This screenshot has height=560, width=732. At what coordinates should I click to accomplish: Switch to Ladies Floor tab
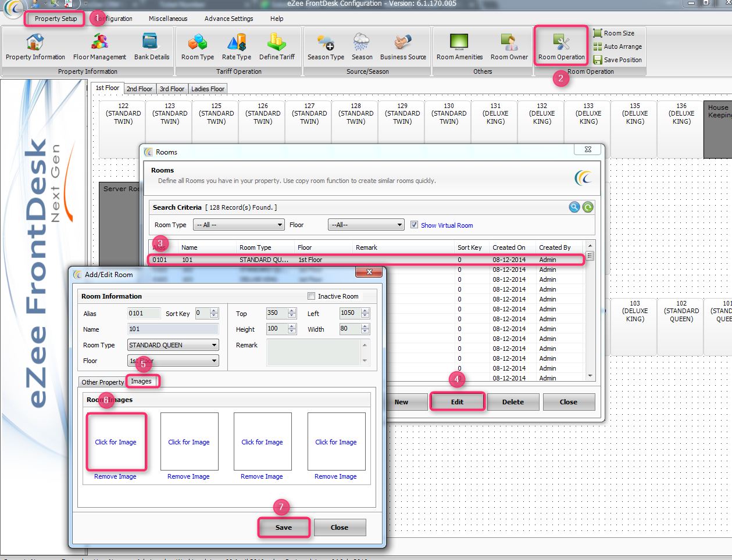[x=208, y=89]
